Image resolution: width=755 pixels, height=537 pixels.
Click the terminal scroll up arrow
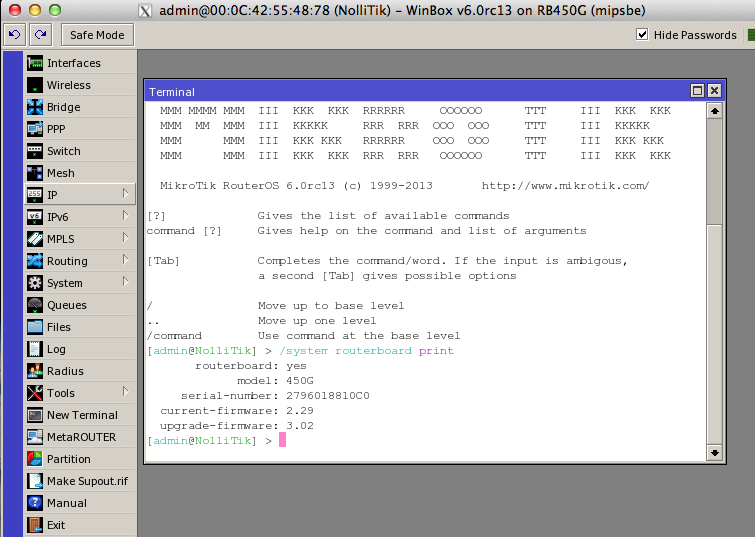tap(715, 111)
